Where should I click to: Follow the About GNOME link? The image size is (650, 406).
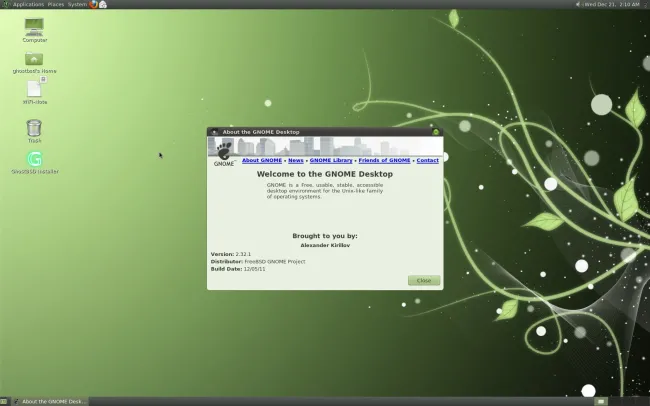click(x=262, y=160)
